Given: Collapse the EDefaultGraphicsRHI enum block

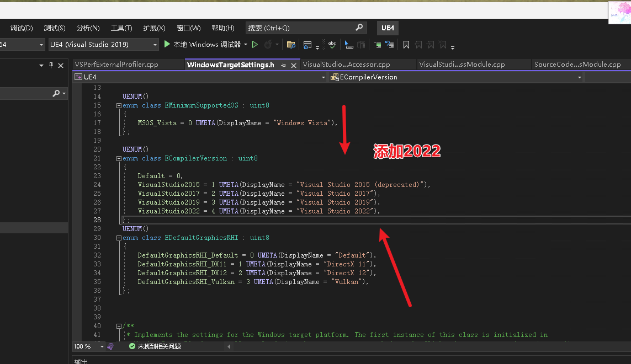Looking at the screenshot, I should (118, 238).
